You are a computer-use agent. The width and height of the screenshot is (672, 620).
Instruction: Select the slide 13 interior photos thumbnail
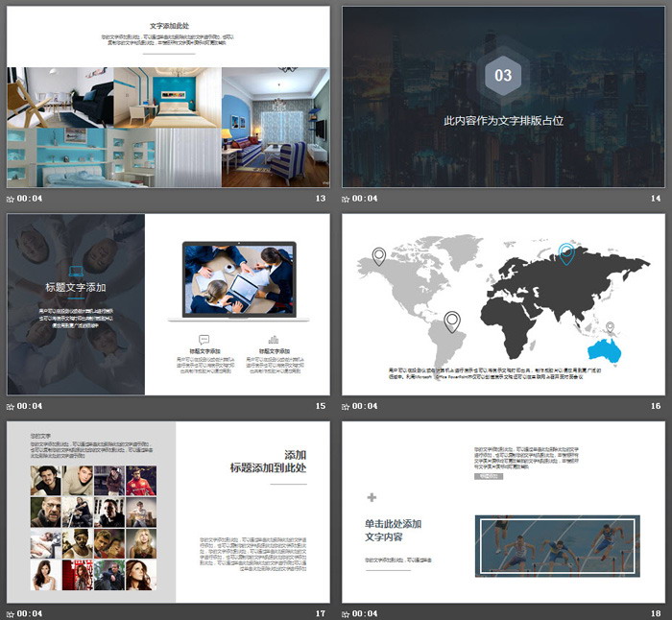[x=168, y=127]
